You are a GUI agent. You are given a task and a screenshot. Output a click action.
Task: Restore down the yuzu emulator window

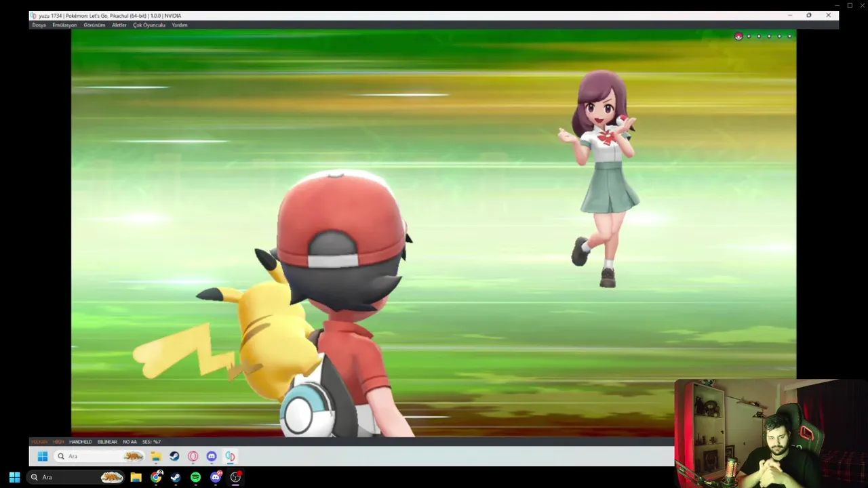(x=808, y=15)
